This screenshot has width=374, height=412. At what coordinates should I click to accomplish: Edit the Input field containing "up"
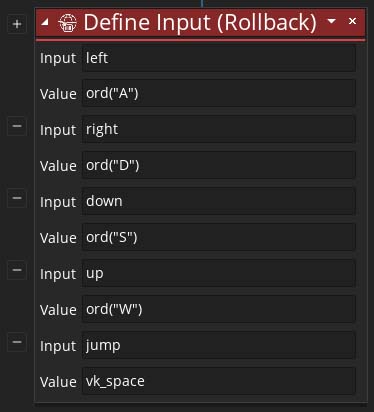(x=219, y=273)
